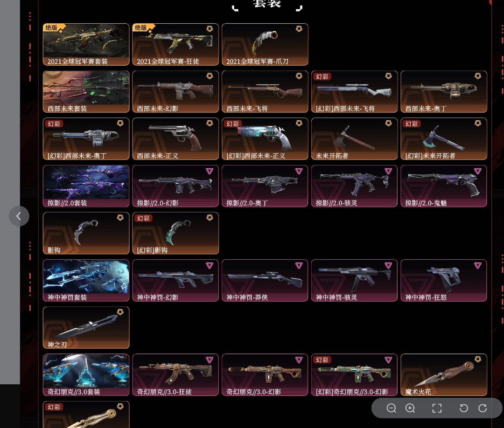
Task: Select [幻彩]影钩 karambit card
Action: coord(175,233)
